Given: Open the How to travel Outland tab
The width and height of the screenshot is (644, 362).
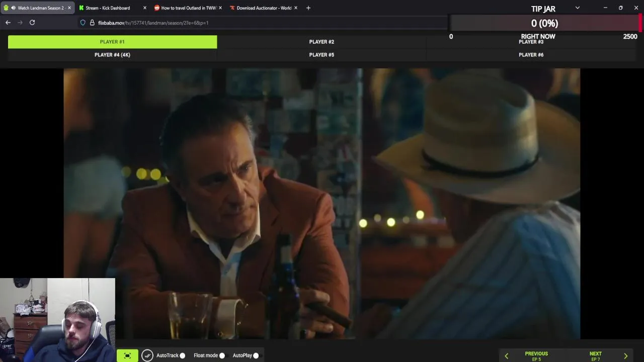Looking at the screenshot, I should click(189, 8).
